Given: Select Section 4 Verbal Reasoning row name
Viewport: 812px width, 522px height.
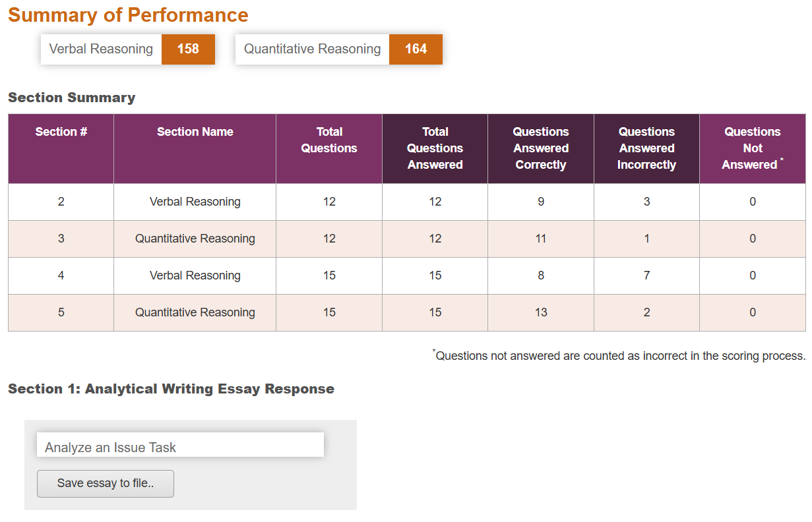Looking at the screenshot, I should pos(195,275).
